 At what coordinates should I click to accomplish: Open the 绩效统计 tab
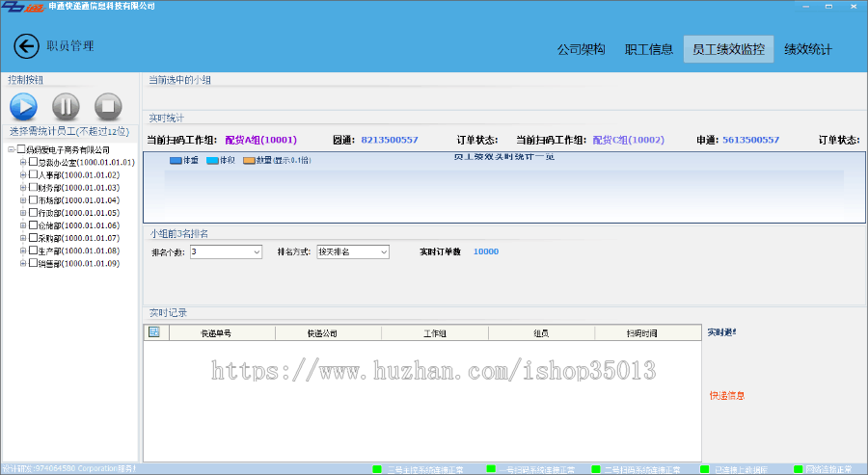[808, 50]
